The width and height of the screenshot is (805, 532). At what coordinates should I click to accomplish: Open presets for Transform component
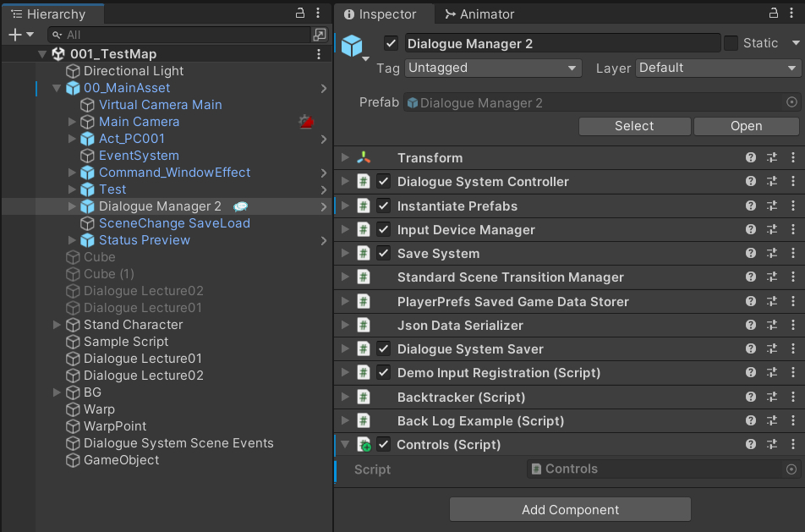pos(772,157)
